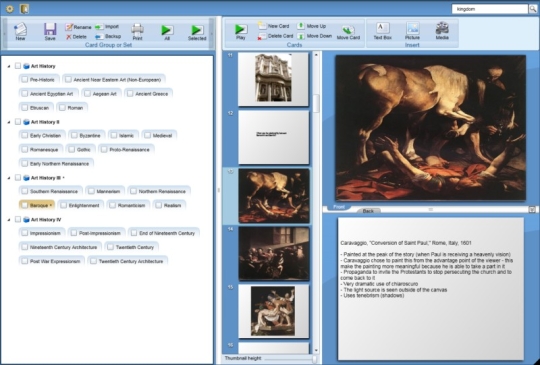Click the card panel collapse arrow
This screenshot has width=540, height=365.
pos(532,209)
